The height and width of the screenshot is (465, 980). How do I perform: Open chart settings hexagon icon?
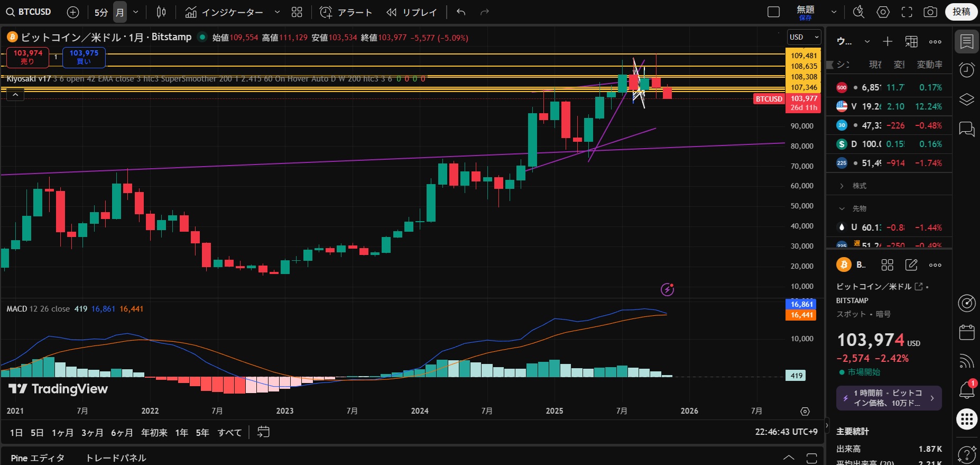pos(883,12)
